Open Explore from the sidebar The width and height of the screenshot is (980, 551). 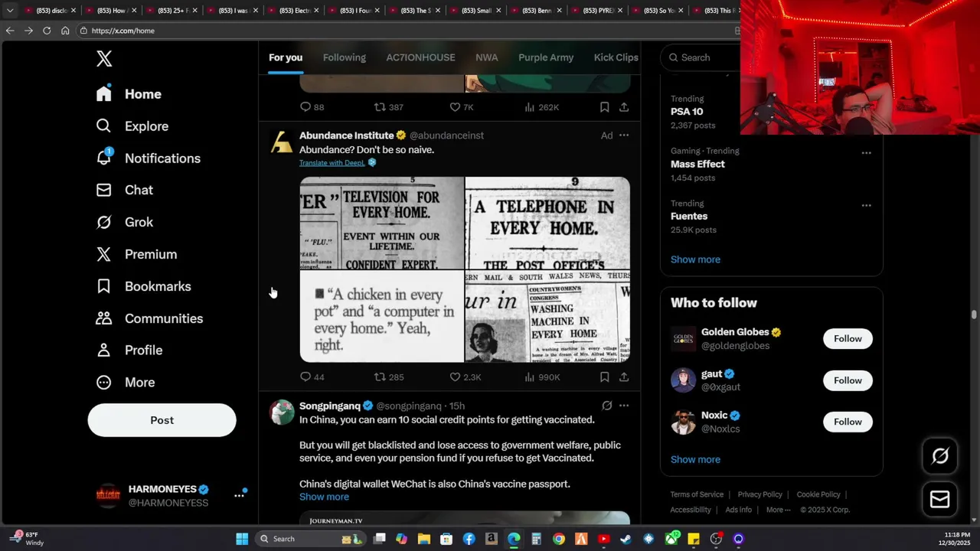tap(132, 126)
